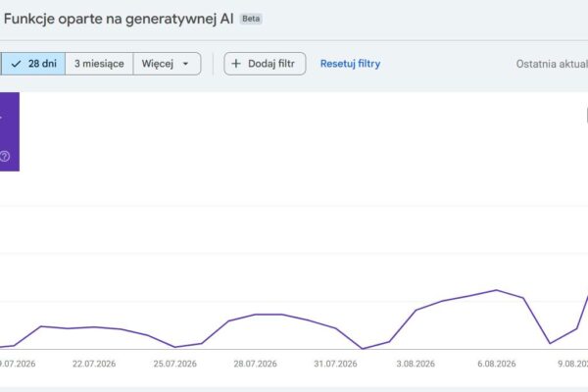Screen dimensions: 588x392
Task: Click the checkmark on 28 dni
Action: [x=16, y=64]
